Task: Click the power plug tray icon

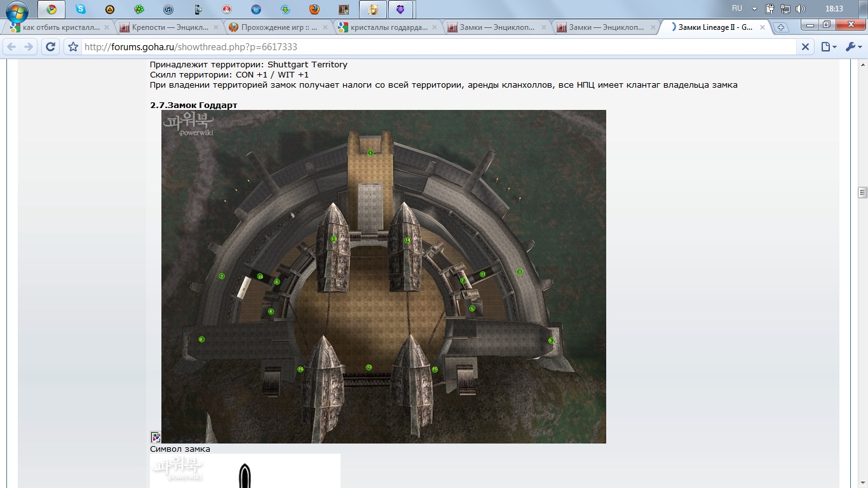Action: pyautogui.click(x=770, y=9)
